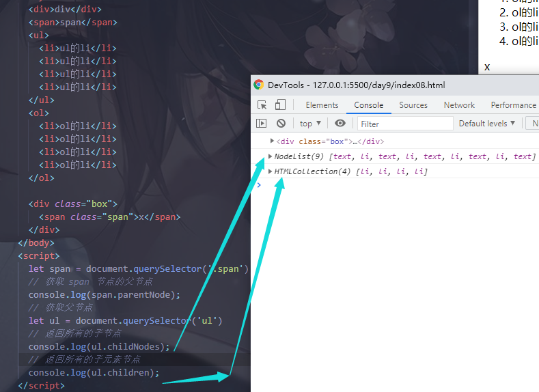539x392 pixels.
Task: Click list item 2 in the browser page
Action: pos(519,13)
